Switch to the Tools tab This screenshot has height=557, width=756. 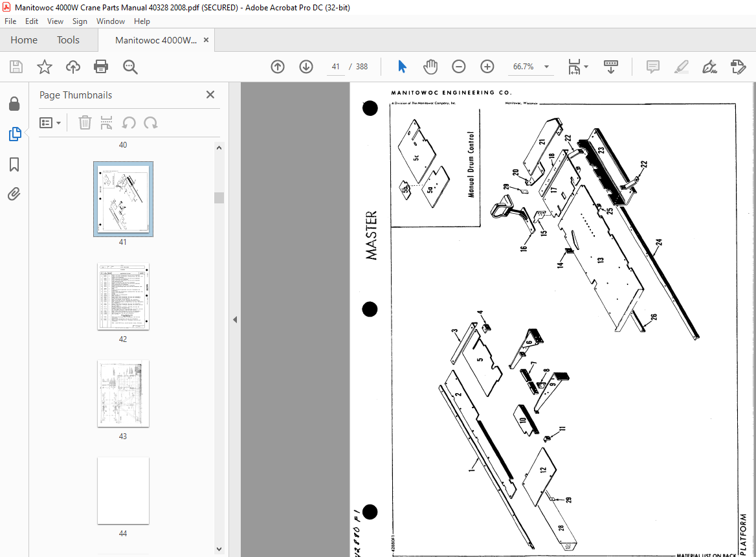[68, 40]
